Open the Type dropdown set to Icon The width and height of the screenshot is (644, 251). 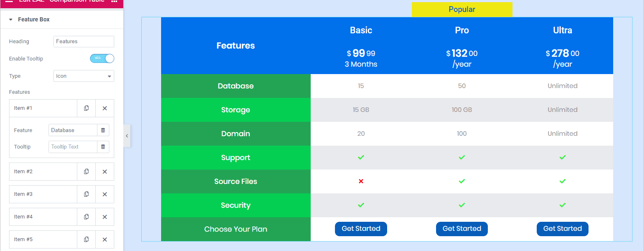(84, 76)
